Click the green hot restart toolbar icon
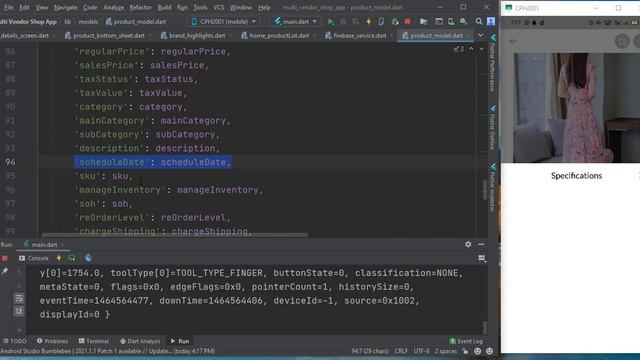The width and height of the screenshot is (640, 360). [395, 21]
